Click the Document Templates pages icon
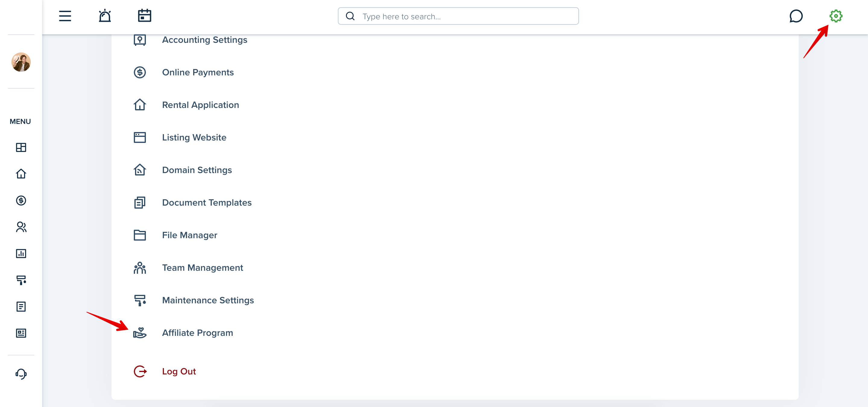Screen dimensions: 868x407 (x=140, y=203)
